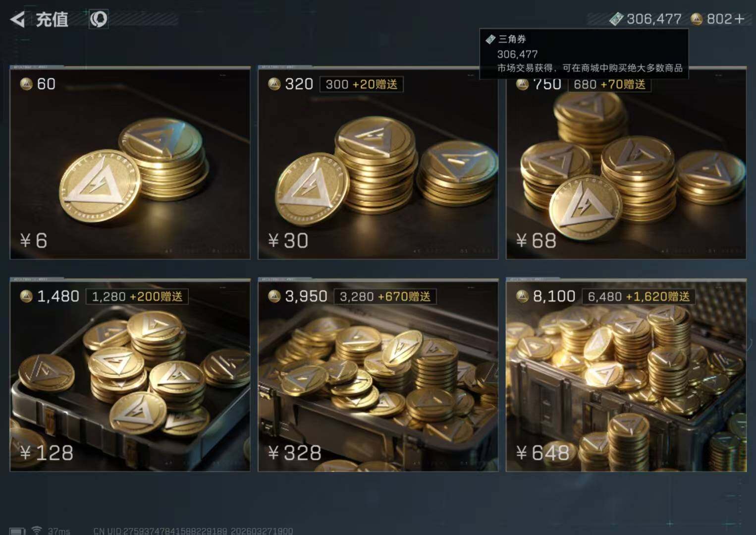Select the 3,950 coin pack for ¥328
756x535 pixels.
point(378,375)
